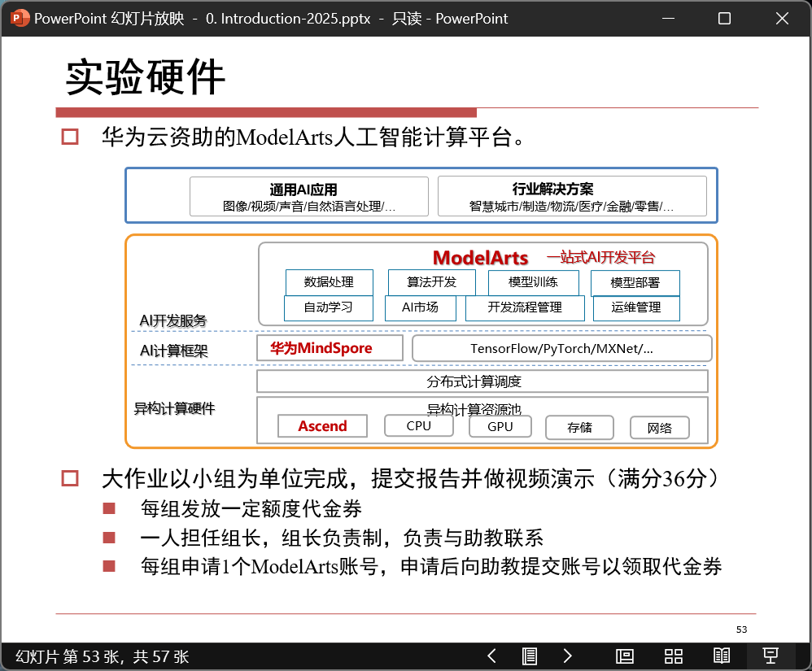
Task: Click the slide counter 幻灯片 第 53 张
Action: [102, 656]
